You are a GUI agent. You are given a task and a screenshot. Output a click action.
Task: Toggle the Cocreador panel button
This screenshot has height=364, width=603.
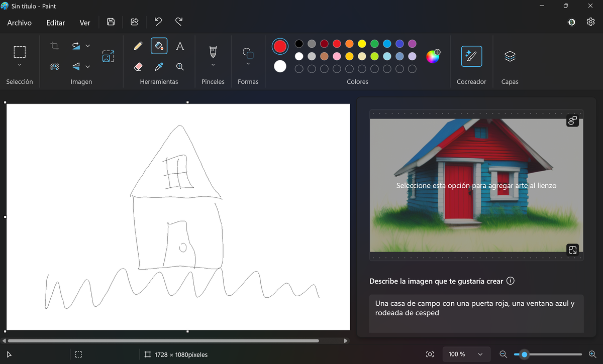pyautogui.click(x=471, y=56)
